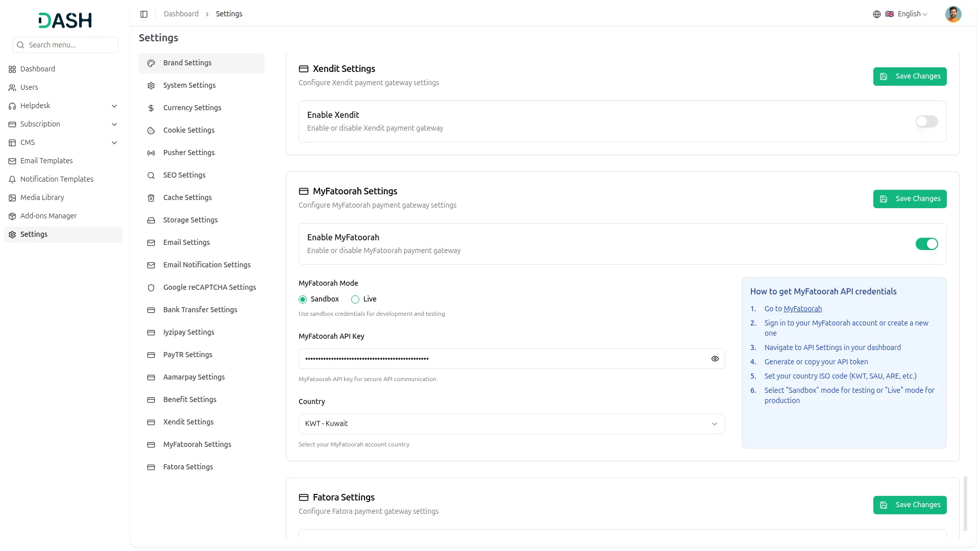Viewport: 980px width, 551px height.
Task: Save changes for MyFatoorah Settings
Action: tap(910, 199)
